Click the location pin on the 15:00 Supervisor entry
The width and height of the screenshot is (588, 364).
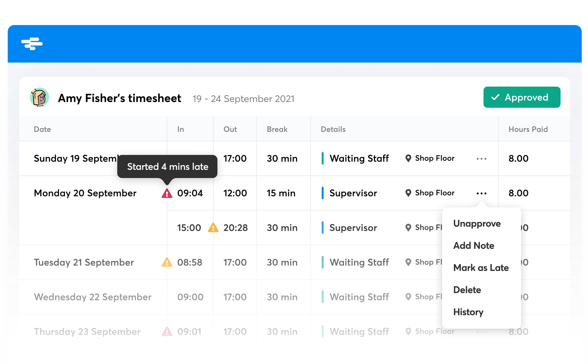coord(408,228)
